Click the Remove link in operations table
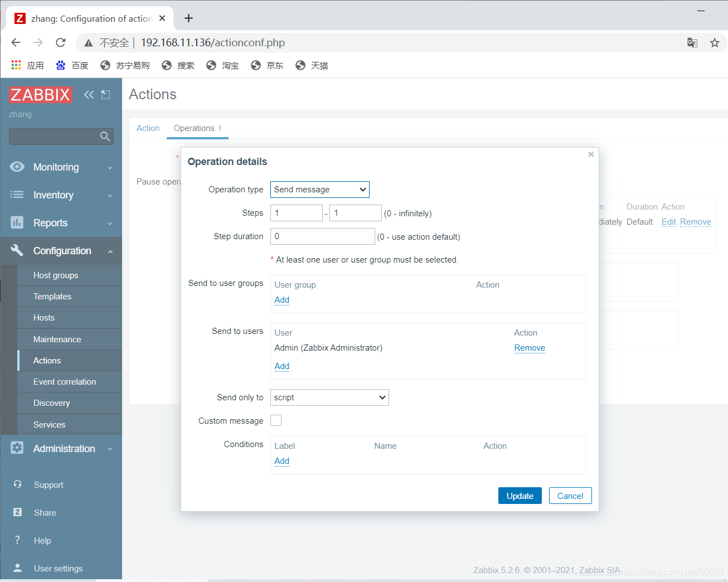Image resolution: width=728 pixels, height=582 pixels. tap(696, 222)
